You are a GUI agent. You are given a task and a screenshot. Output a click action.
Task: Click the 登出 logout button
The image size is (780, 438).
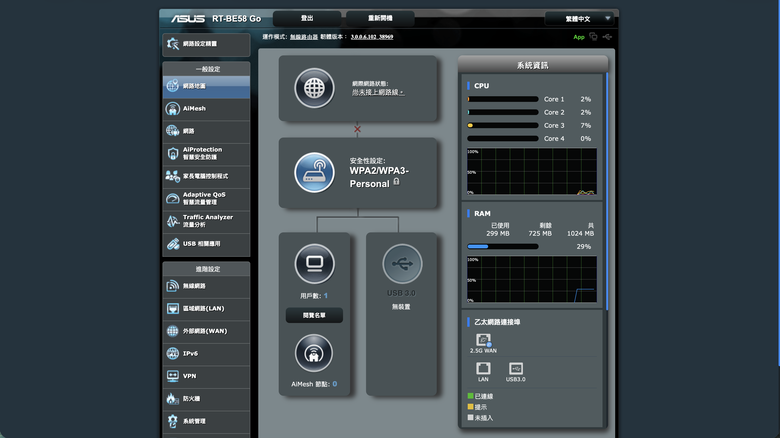307,18
